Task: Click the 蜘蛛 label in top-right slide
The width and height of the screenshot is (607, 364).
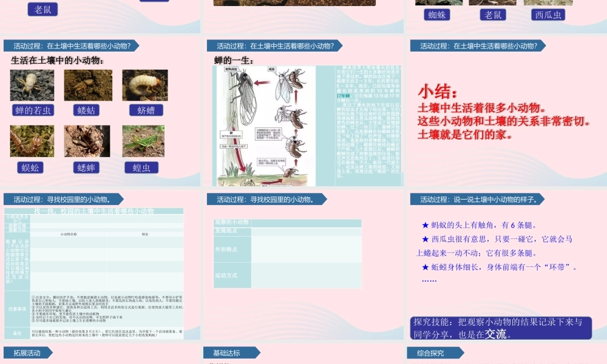Action: [x=437, y=15]
